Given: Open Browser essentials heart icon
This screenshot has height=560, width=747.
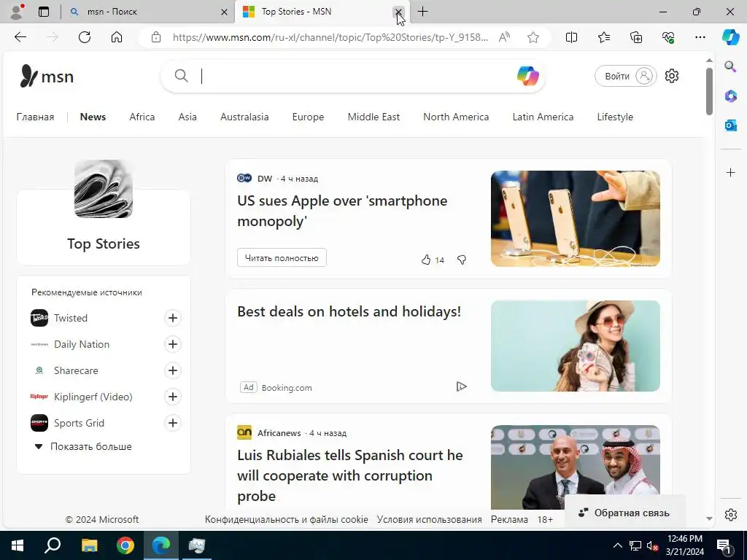Looking at the screenshot, I should click(x=668, y=37).
